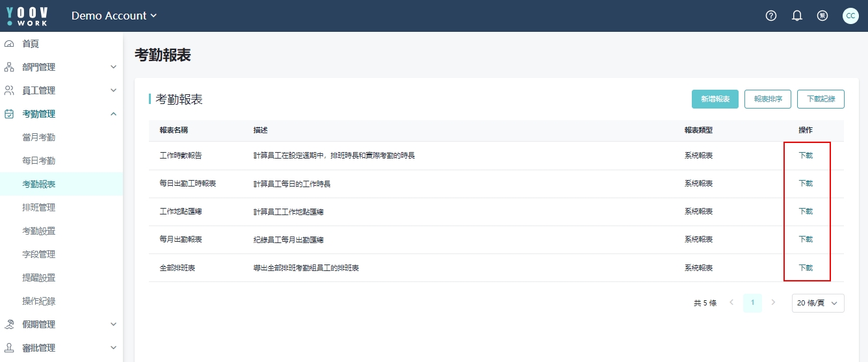
Task: Click the 新增報表 button
Action: coord(715,99)
